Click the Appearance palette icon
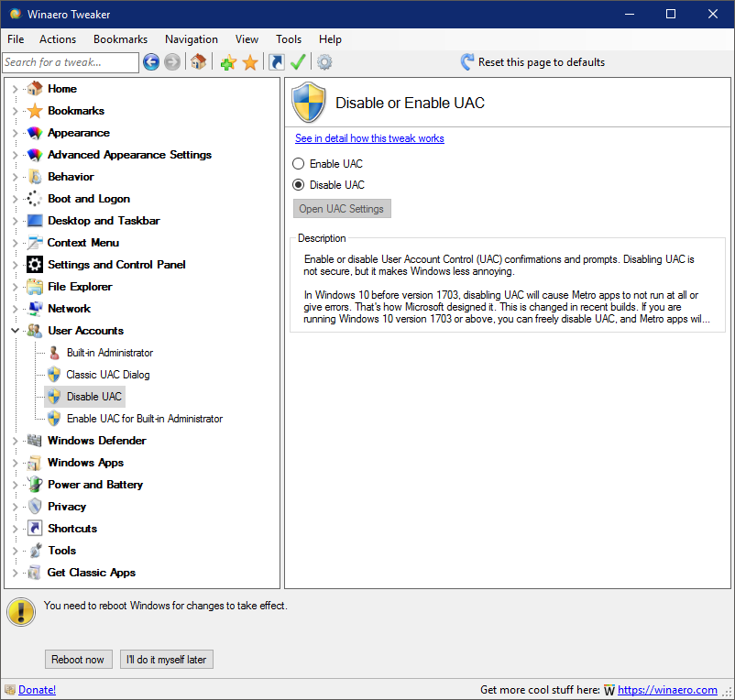The image size is (735, 700). (x=35, y=133)
